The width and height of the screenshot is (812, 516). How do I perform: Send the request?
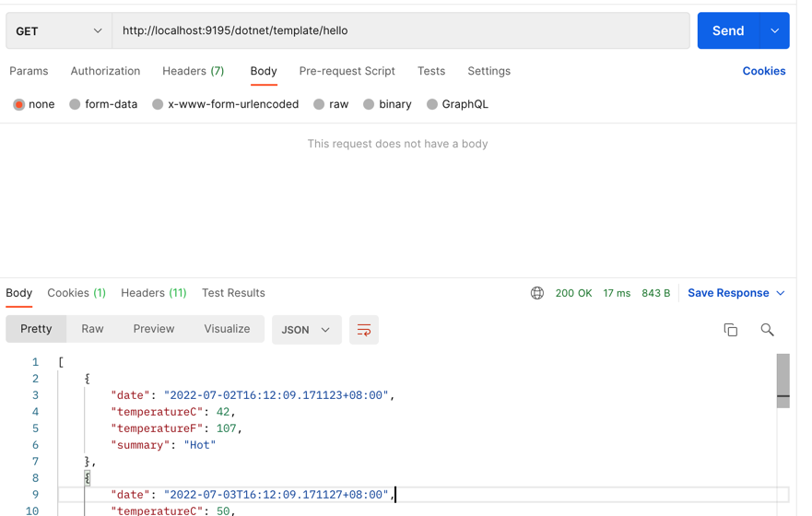tap(728, 31)
